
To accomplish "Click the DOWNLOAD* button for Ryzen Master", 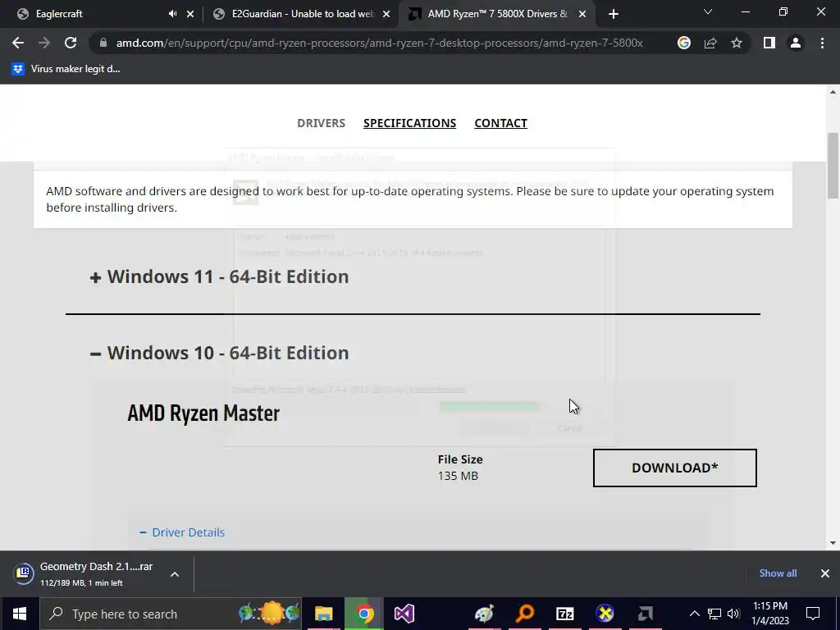I will pyautogui.click(x=675, y=468).
